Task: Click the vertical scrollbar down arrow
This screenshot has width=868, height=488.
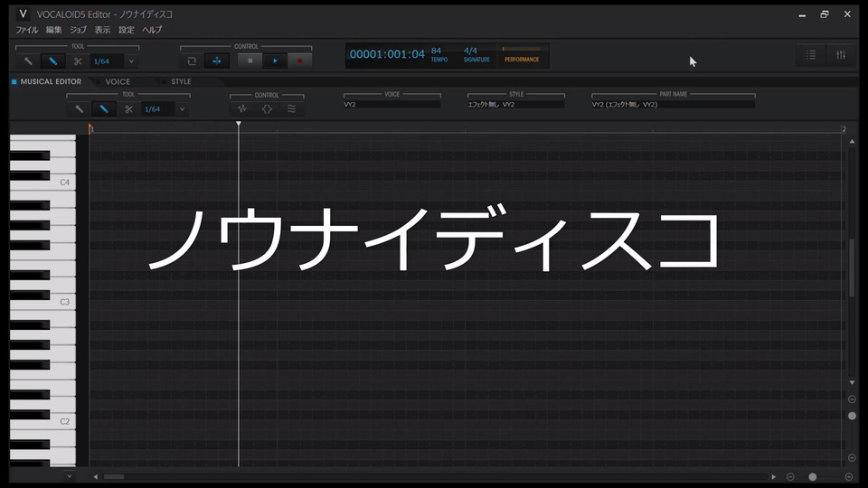Action: [x=852, y=383]
